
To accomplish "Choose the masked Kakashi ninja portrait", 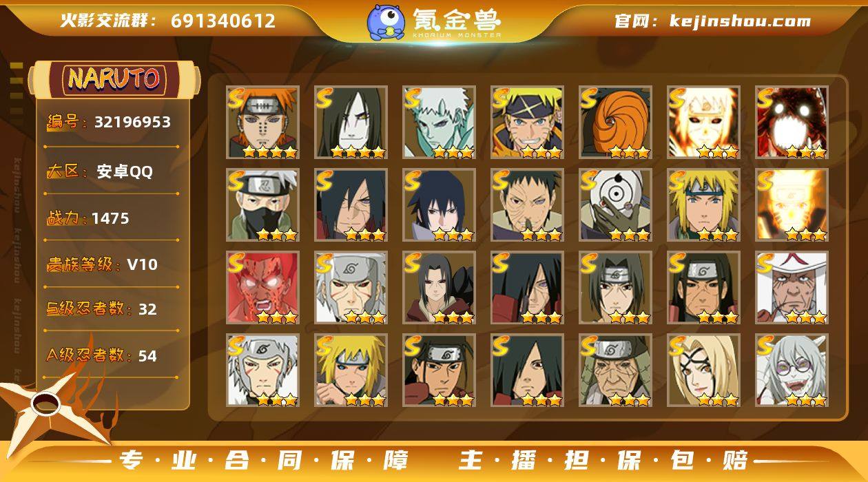I will tap(263, 205).
